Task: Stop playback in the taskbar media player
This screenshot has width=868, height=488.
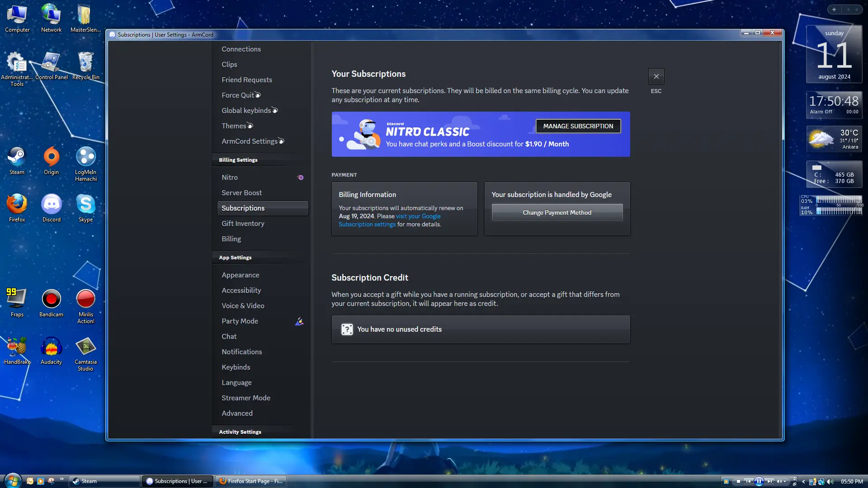Action: point(738,481)
